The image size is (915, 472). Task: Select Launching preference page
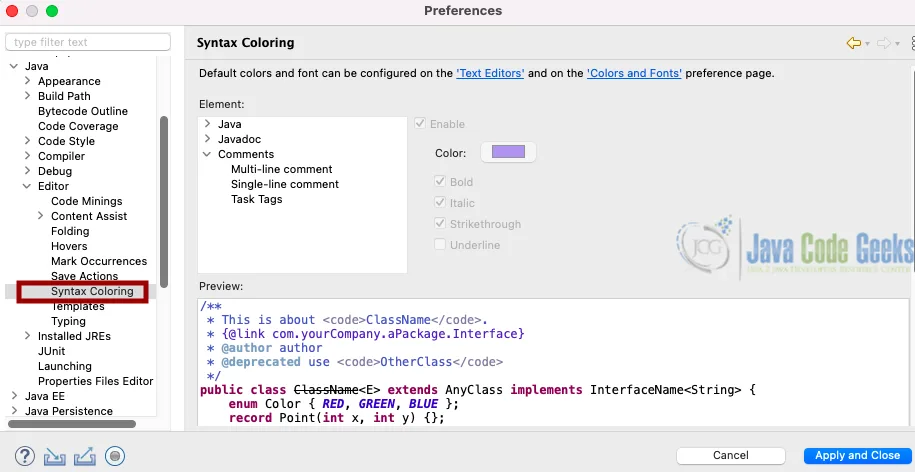65,366
